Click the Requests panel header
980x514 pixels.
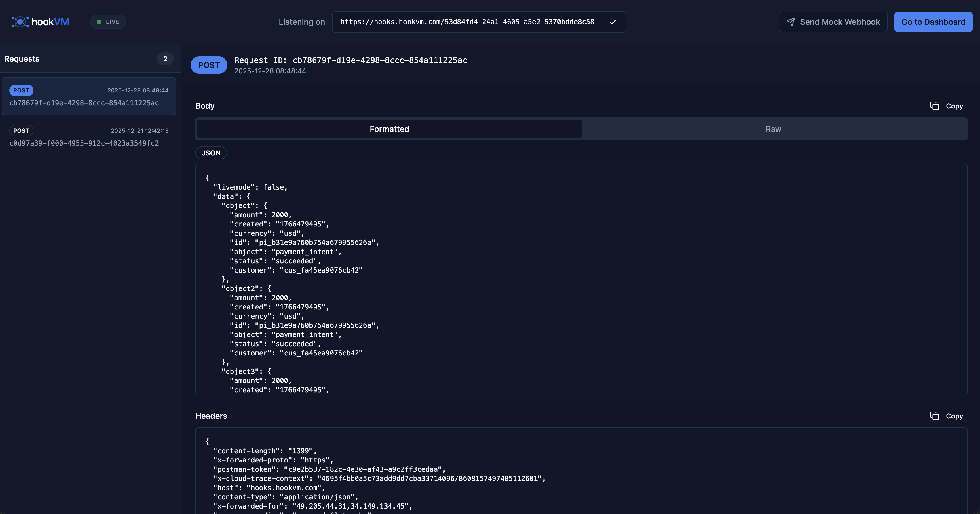pyautogui.click(x=22, y=58)
